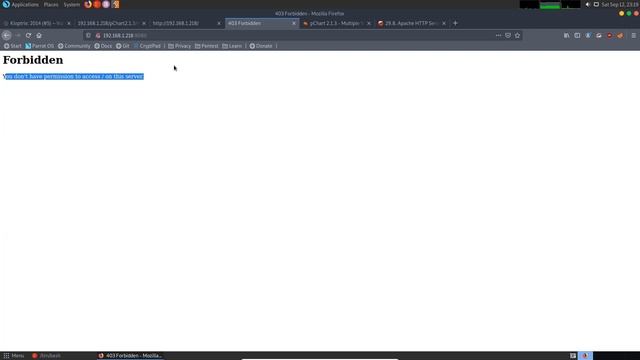Open the Firefox hamburger menu

click(633, 36)
